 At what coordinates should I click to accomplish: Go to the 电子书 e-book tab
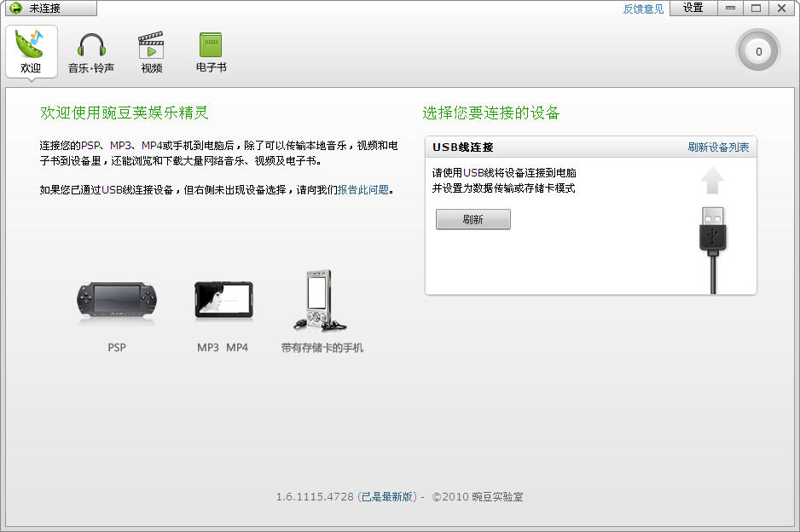pyautogui.click(x=212, y=53)
